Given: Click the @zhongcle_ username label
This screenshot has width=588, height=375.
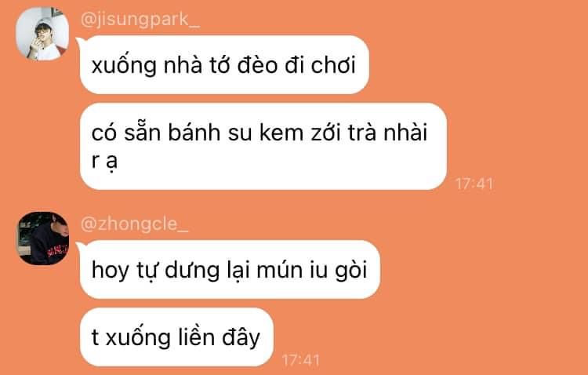Looking at the screenshot, I should pyautogui.click(x=134, y=224).
